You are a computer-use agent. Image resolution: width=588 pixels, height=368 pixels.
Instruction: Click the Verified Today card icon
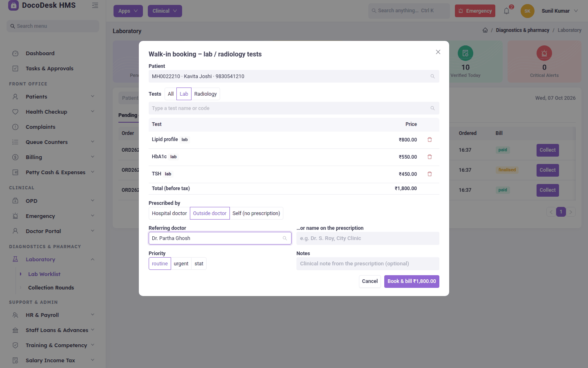click(465, 53)
